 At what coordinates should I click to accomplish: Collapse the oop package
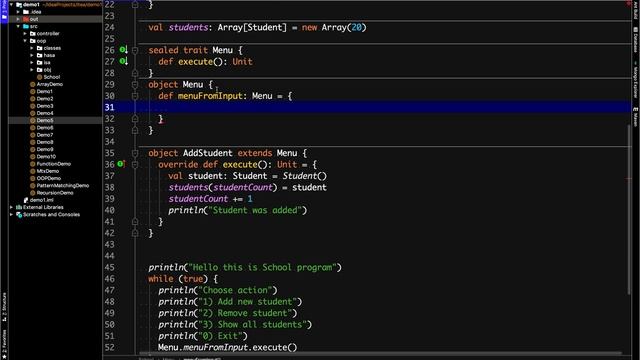(25, 41)
